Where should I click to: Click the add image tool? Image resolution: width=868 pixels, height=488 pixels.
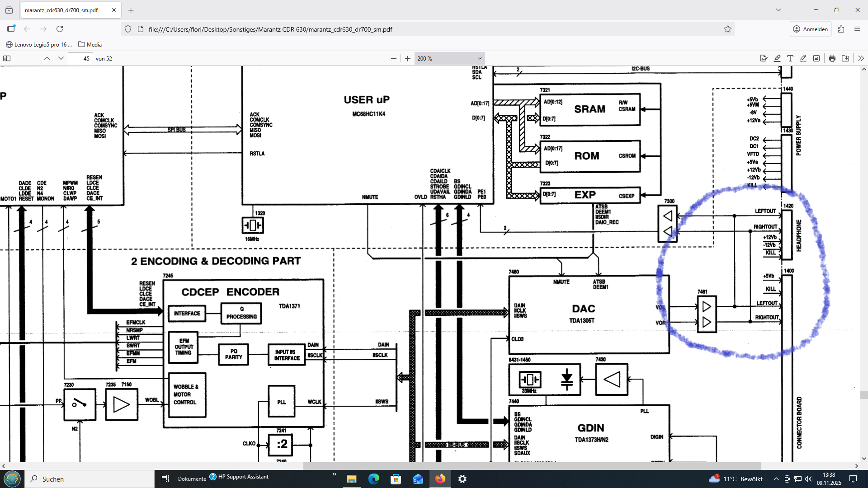tap(816, 58)
